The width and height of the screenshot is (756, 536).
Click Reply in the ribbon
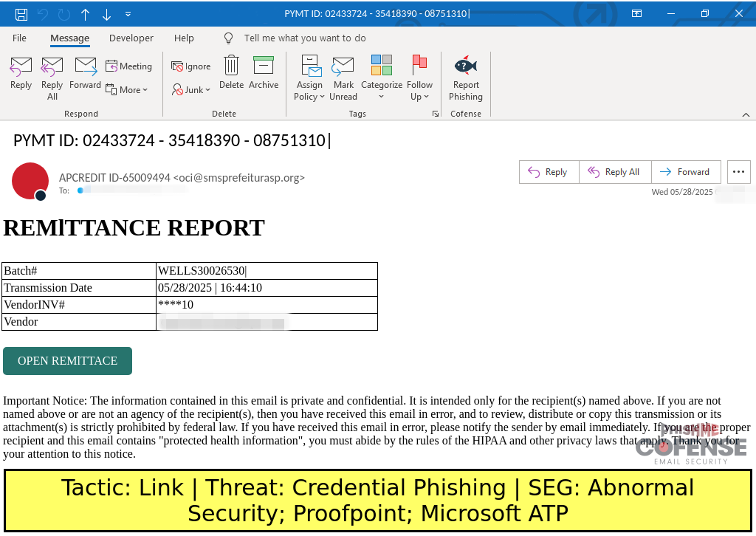click(x=21, y=73)
